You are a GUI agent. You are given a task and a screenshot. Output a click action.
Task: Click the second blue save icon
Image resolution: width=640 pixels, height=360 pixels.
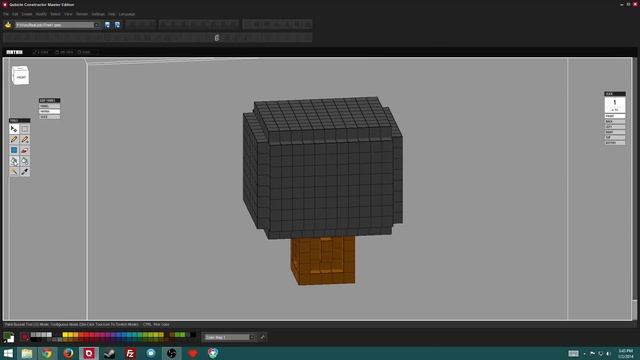pos(117,25)
